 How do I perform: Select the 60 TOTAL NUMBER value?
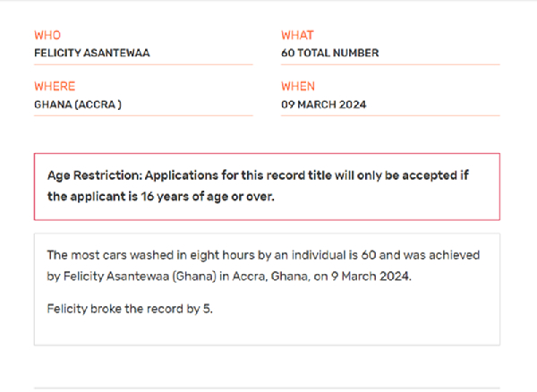click(329, 53)
